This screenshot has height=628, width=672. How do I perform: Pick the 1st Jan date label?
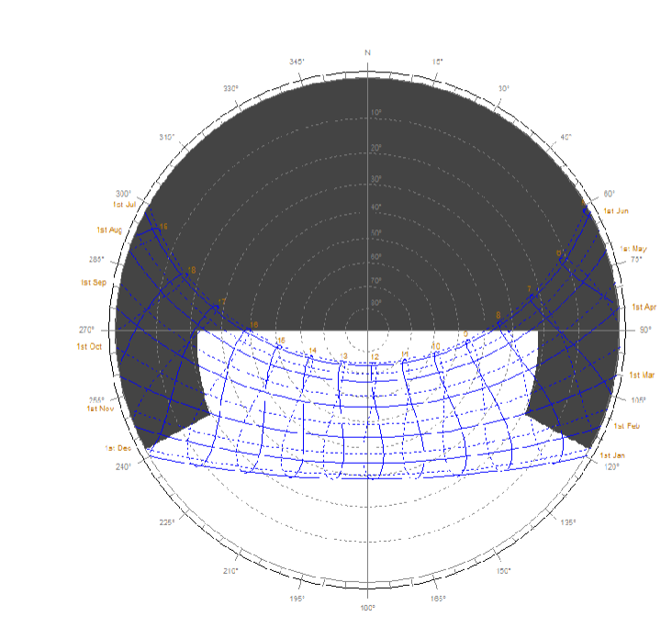(x=613, y=455)
